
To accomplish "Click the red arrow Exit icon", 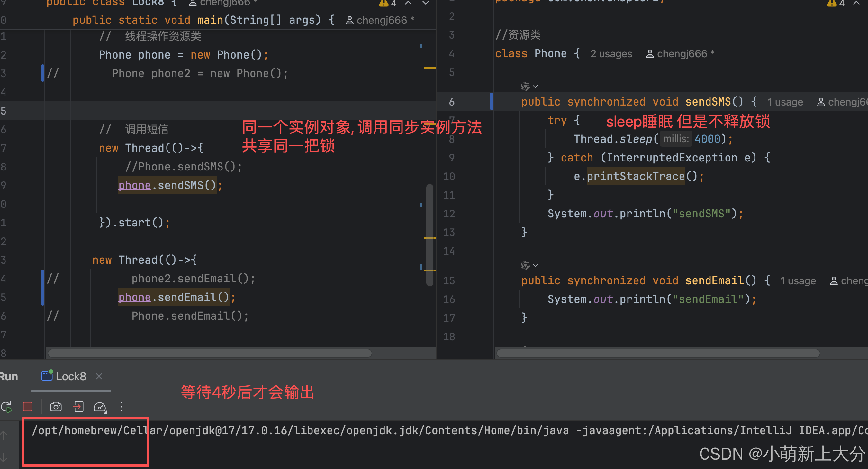I will 78,407.
